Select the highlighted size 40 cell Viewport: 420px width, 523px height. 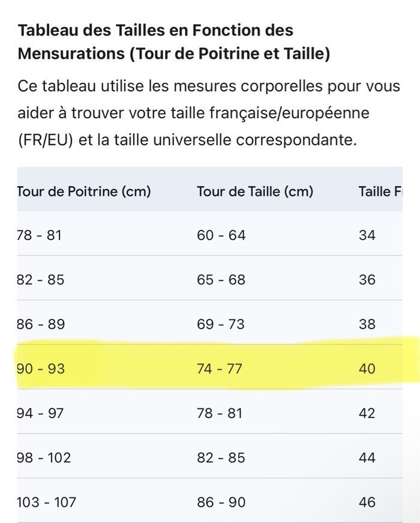367,368
